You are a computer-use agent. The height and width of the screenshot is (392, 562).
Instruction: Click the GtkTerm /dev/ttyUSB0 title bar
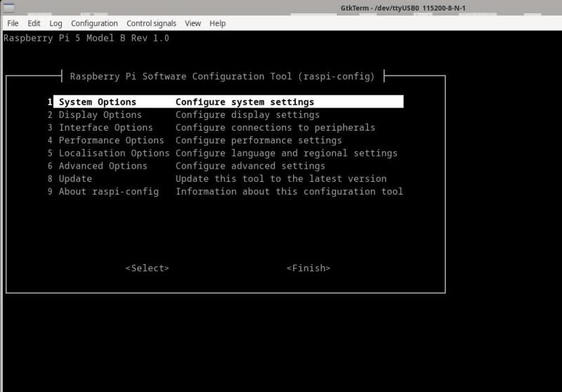403,8
